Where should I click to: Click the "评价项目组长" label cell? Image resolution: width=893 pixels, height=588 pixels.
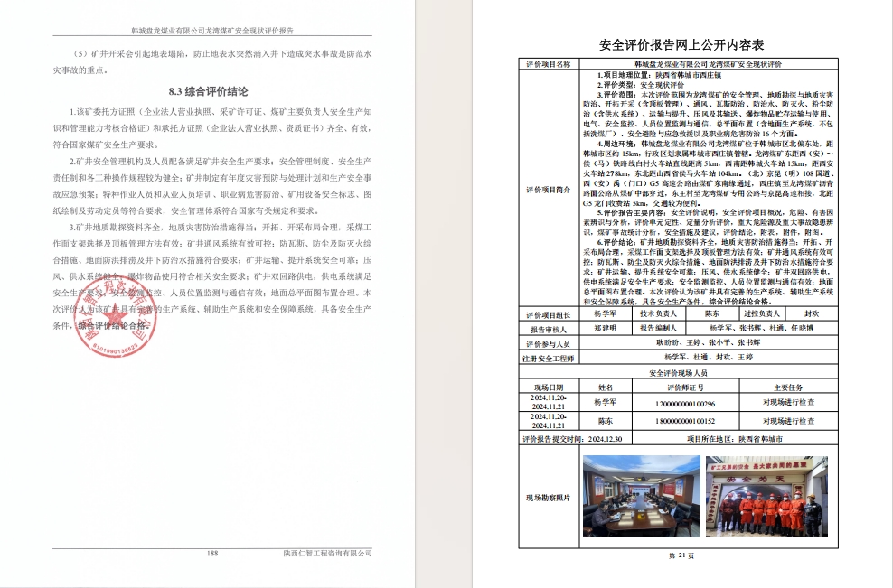pos(549,315)
